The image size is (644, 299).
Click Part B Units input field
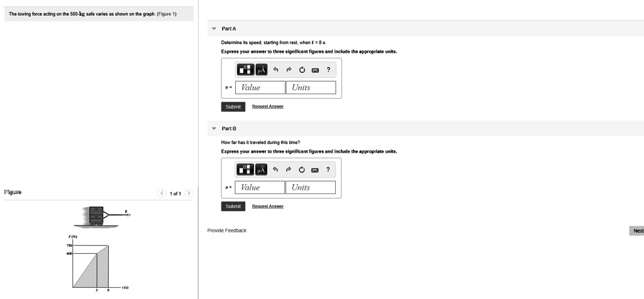coord(311,187)
